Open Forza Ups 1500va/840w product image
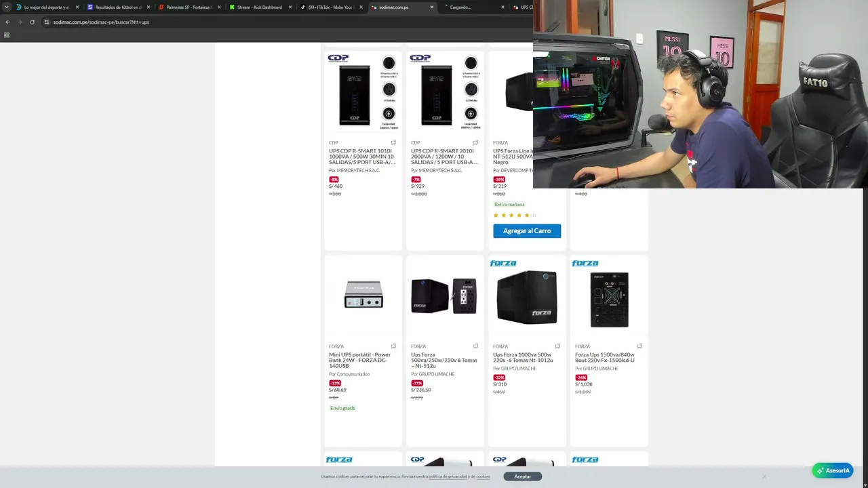 point(609,298)
